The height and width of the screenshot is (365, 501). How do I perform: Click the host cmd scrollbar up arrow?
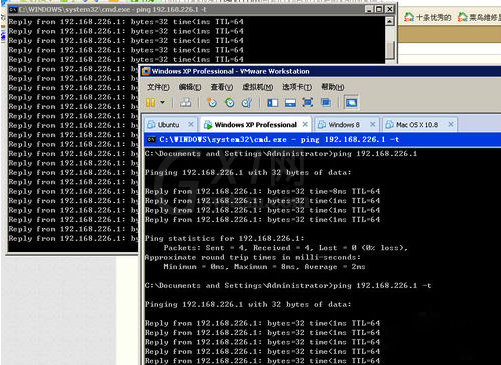click(x=390, y=21)
